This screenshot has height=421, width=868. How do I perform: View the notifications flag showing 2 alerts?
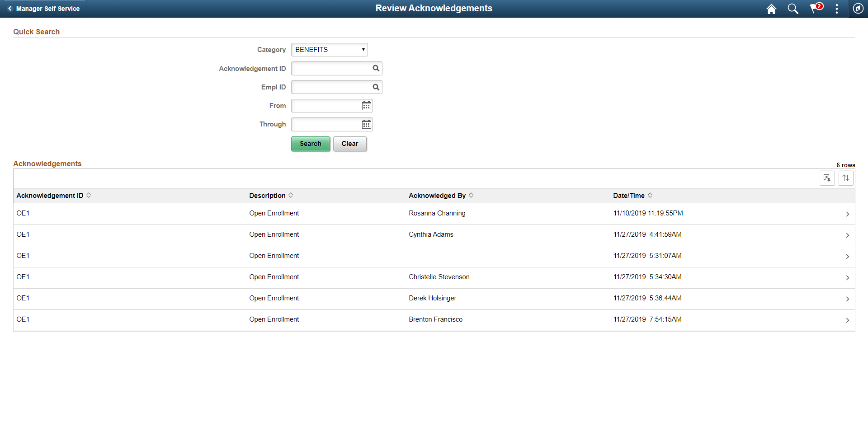tap(815, 9)
